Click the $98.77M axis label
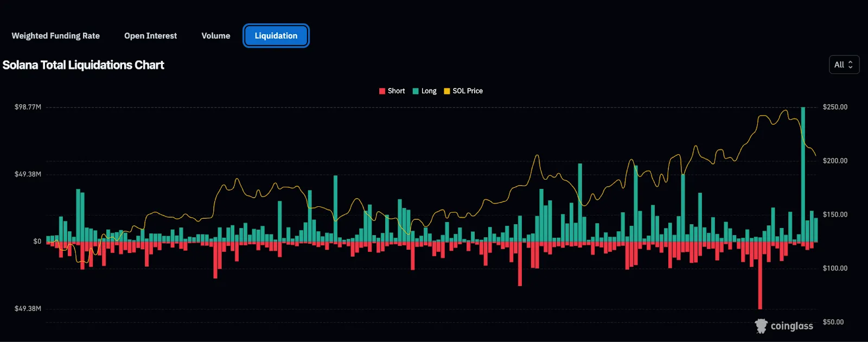868x342 pixels. (x=28, y=107)
